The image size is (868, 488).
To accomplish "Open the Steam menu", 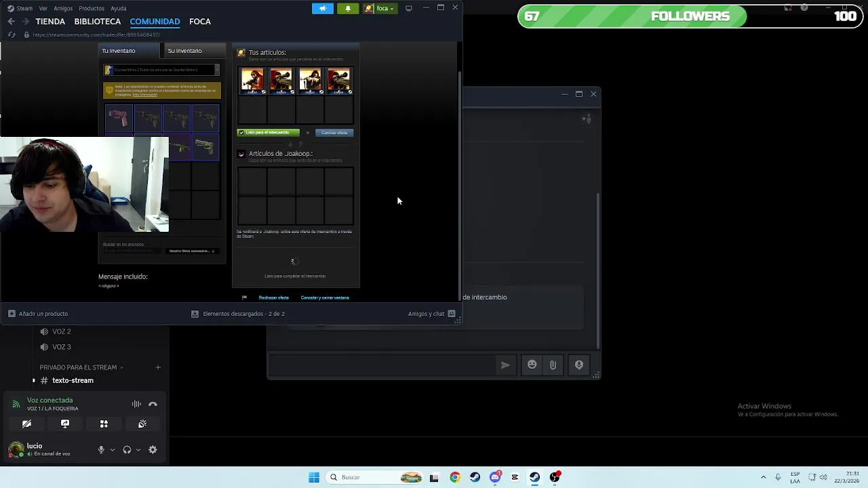I will point(20,8).
